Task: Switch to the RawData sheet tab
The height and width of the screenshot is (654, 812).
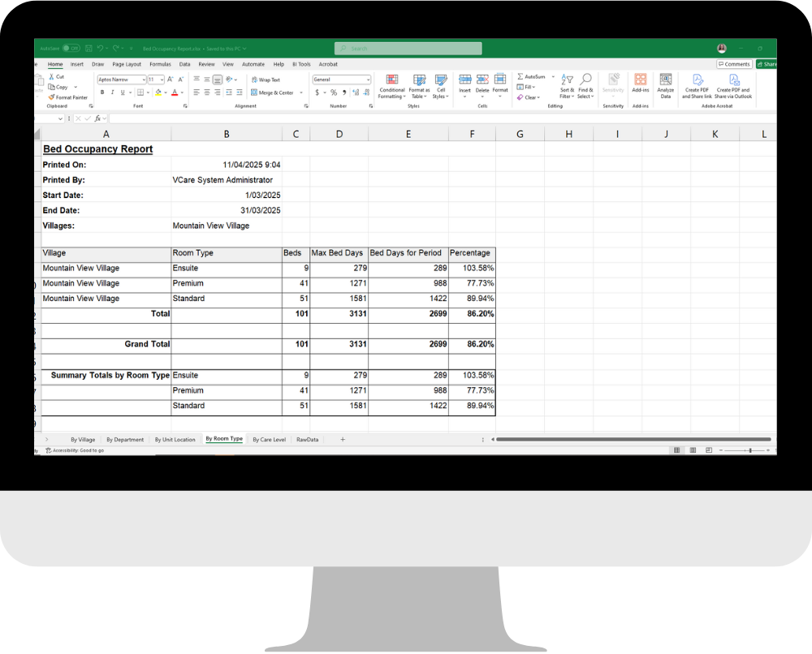Action: click(307, 440)
